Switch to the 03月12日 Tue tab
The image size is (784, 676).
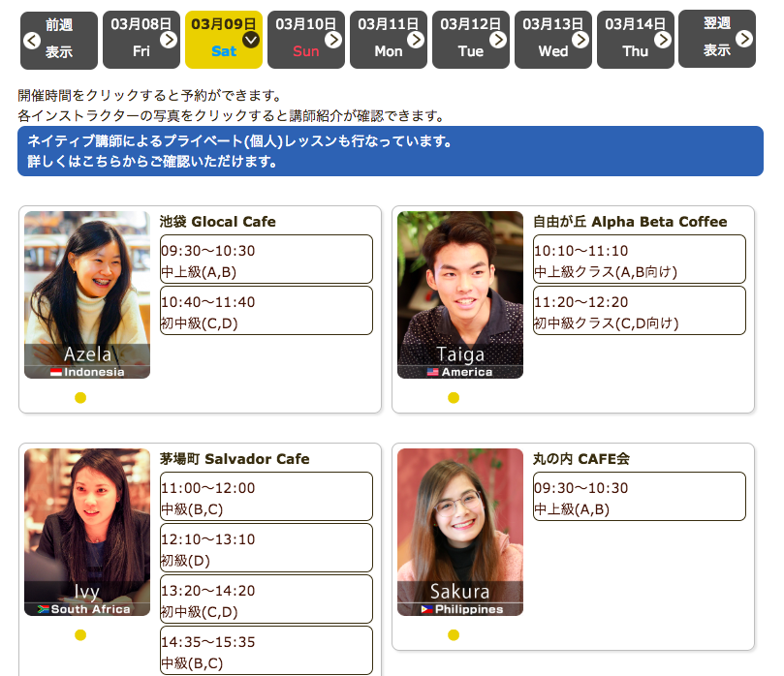point(470,40)
